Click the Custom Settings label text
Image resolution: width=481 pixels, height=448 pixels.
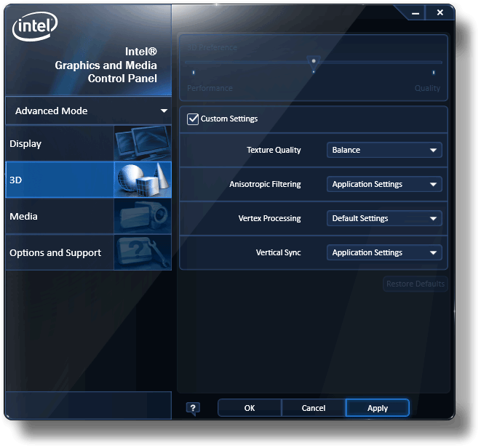[x=229, y=119]
